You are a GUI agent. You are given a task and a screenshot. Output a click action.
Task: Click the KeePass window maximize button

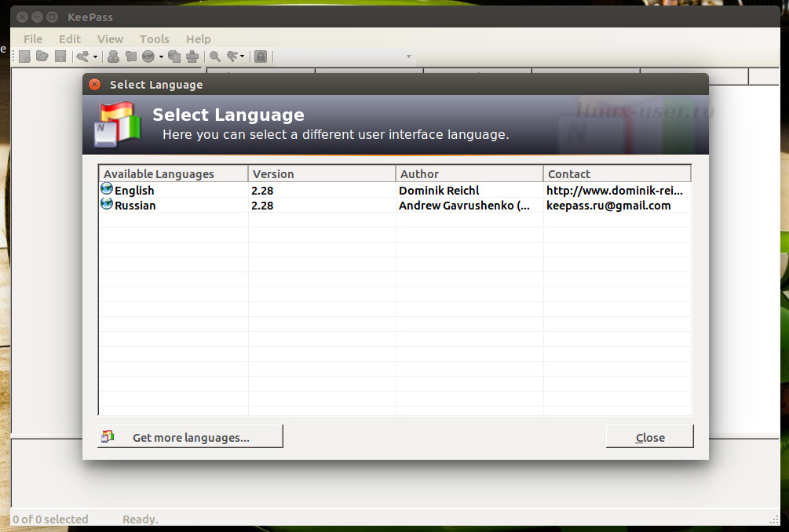[53, 16]
